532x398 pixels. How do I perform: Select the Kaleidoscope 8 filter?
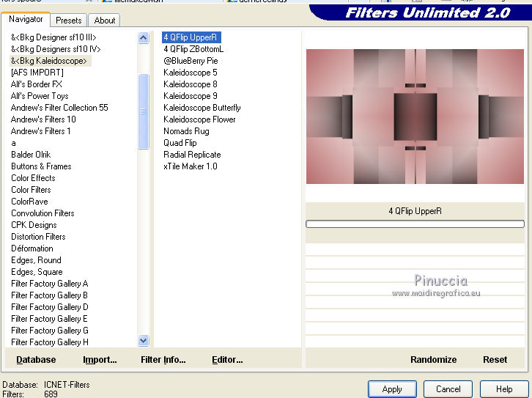click(191, 84)
